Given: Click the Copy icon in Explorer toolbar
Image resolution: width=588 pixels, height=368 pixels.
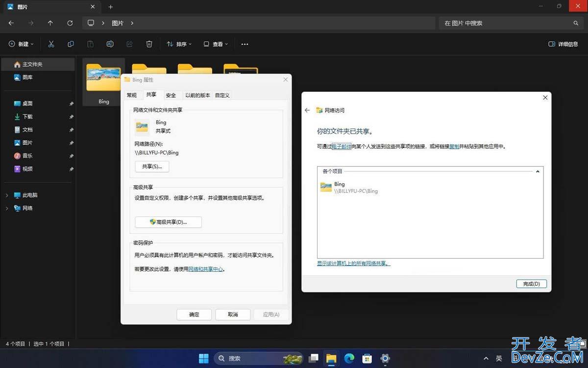Looking at the screenshot, I should 71,44.
